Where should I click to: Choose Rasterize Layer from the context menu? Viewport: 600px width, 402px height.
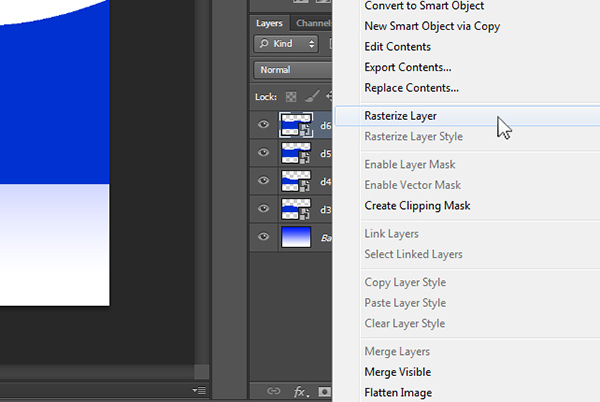(x=400, y=116)
